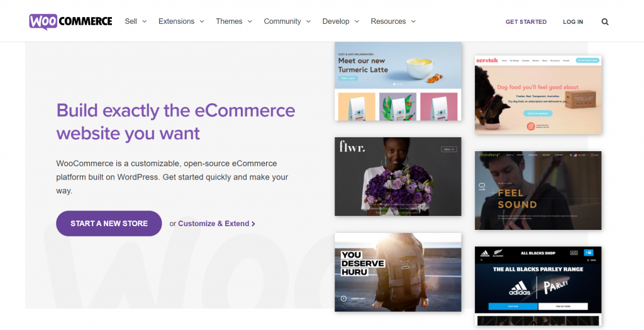Image resolution: width=644 pixels, height=330 pixels.
Task: Click the paragraph starting 'WooCommerce is a customizable'
Action: click(x=172, y=177)
